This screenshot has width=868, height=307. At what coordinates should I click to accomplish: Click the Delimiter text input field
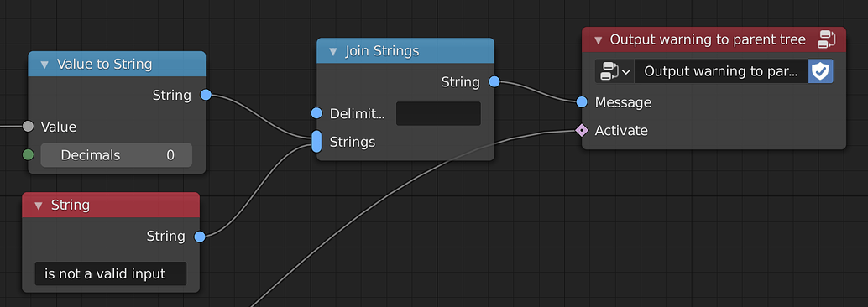coord(438,113)
